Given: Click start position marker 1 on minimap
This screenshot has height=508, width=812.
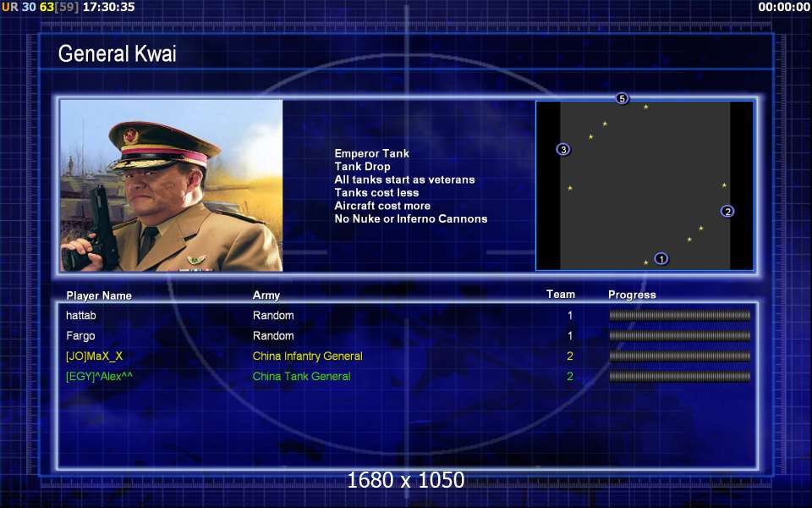Looking at the screenshot, I should pos(661,258).
